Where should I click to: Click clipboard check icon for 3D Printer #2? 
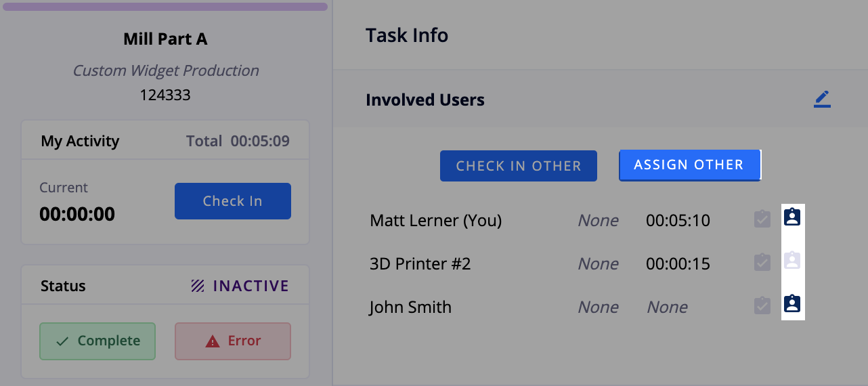pyautogui.click(x=762, y=262)
